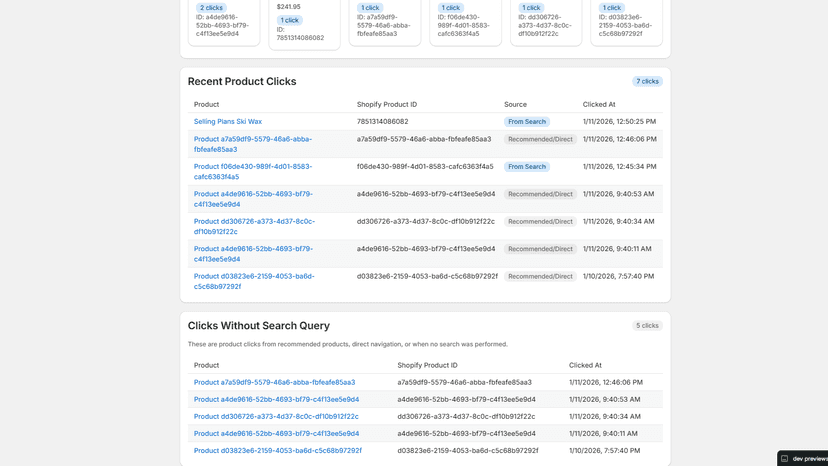
Task: Click the Recent Product Clicks heading
Action: (x=242, y=81)
